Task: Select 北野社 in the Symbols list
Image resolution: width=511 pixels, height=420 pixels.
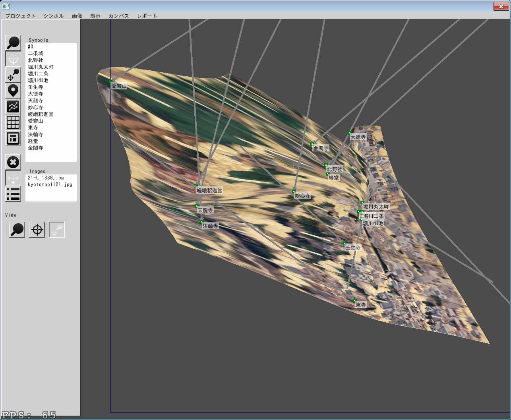Action: tap(51, 60)
